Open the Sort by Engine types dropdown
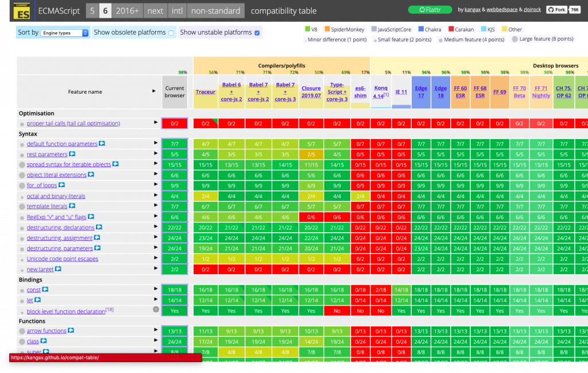This screenshot has width=588, height=373. tap(64, 33)
